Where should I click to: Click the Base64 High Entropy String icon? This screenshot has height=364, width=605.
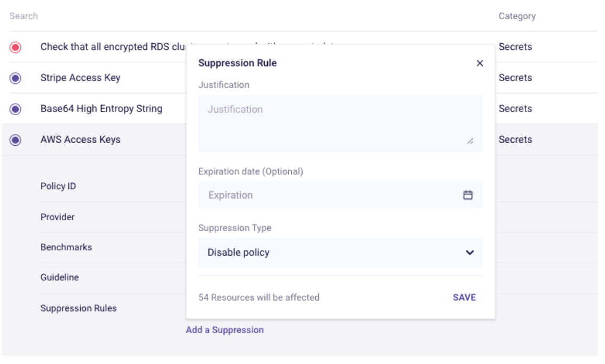pyautogui.click(x=15, y=109)
